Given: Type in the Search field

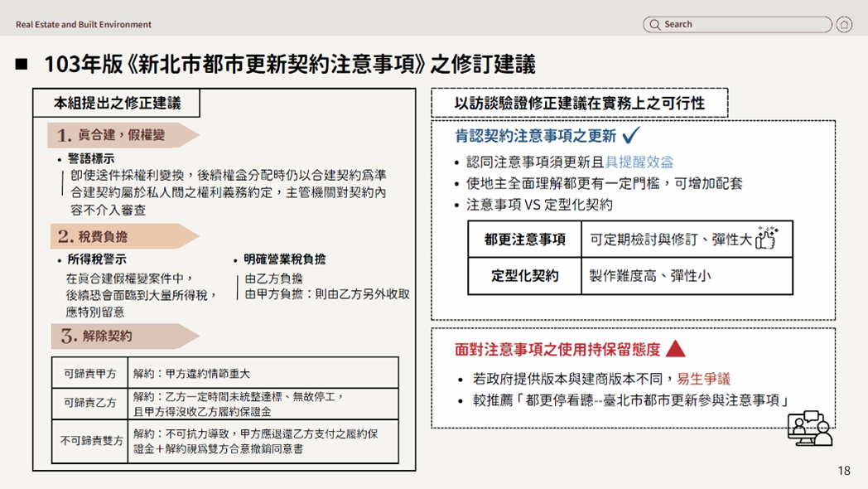Looking at the screenshot, I should tap(741, 25).
